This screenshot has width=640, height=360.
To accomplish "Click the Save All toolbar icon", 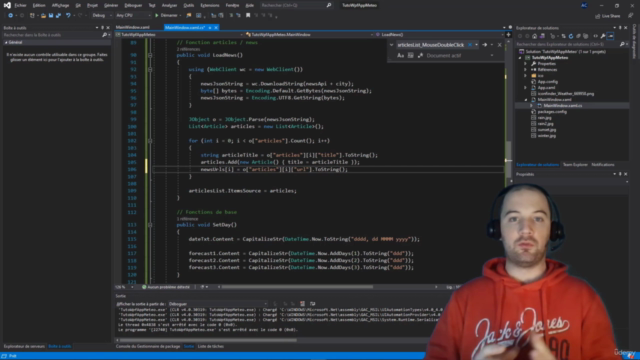I will pyautogui.click(x=58, y=16).
